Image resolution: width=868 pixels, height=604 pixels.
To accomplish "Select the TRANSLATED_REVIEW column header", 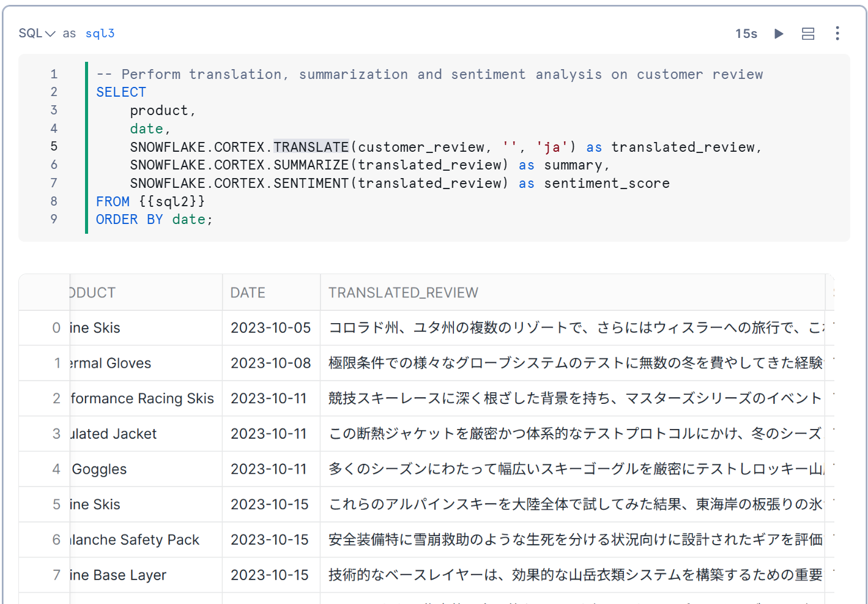I will (403, 293).
